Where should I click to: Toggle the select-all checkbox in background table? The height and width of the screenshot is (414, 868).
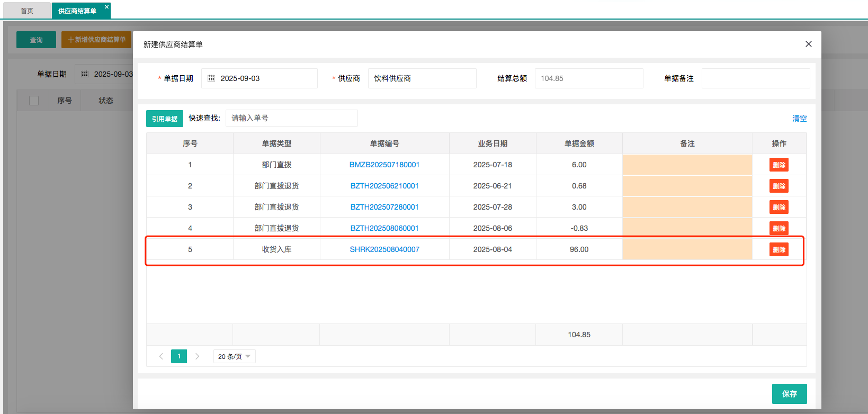coord(34,101)
